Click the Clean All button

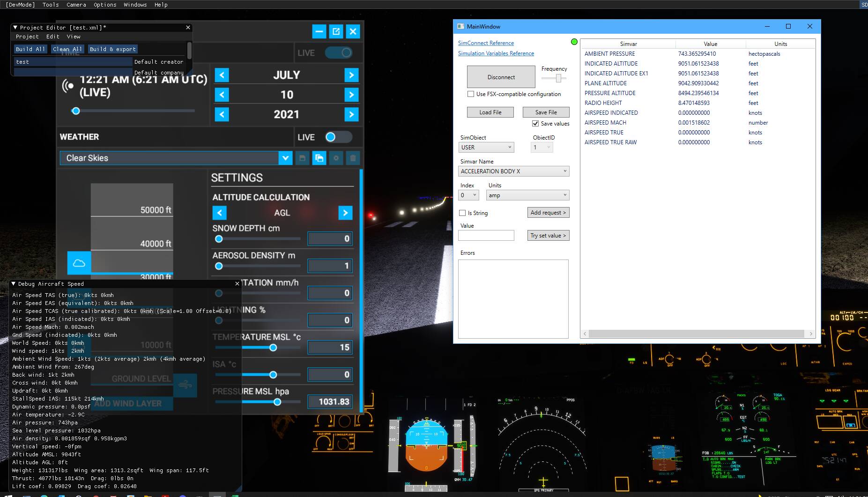(67, 49)
